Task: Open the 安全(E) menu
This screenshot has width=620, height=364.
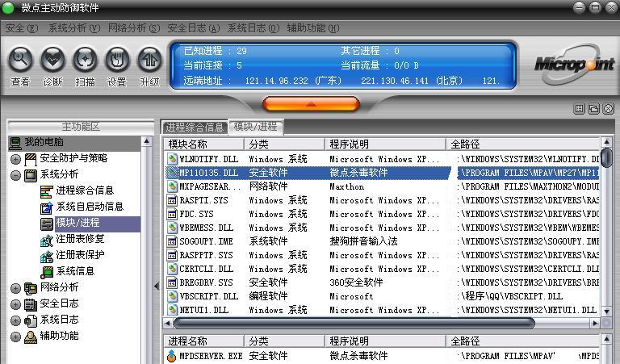Action: [x=22, y=28]
